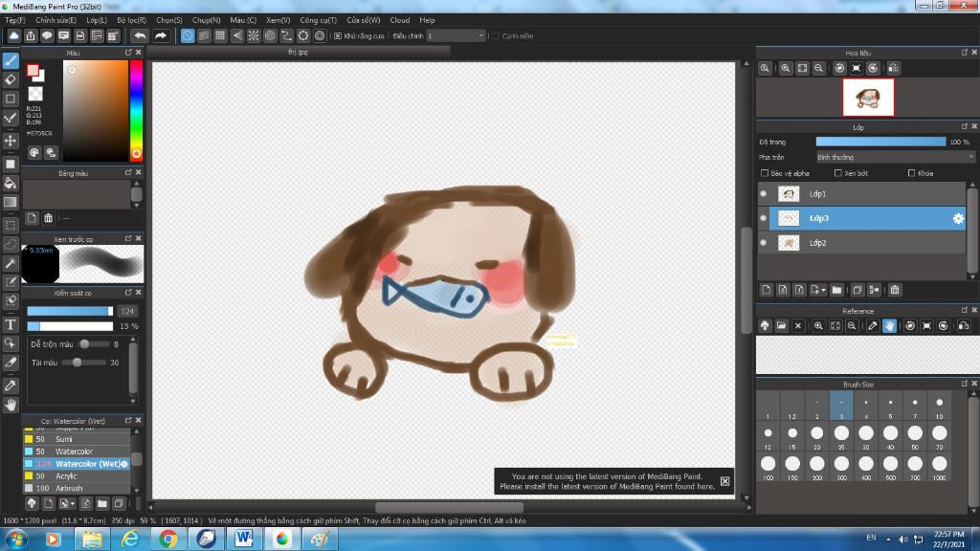Viewport: 980px width, 551px height.
Task: Open the Pha trộn blend mode dropdown
Action: pyautogui.click(x=895, y=158)
